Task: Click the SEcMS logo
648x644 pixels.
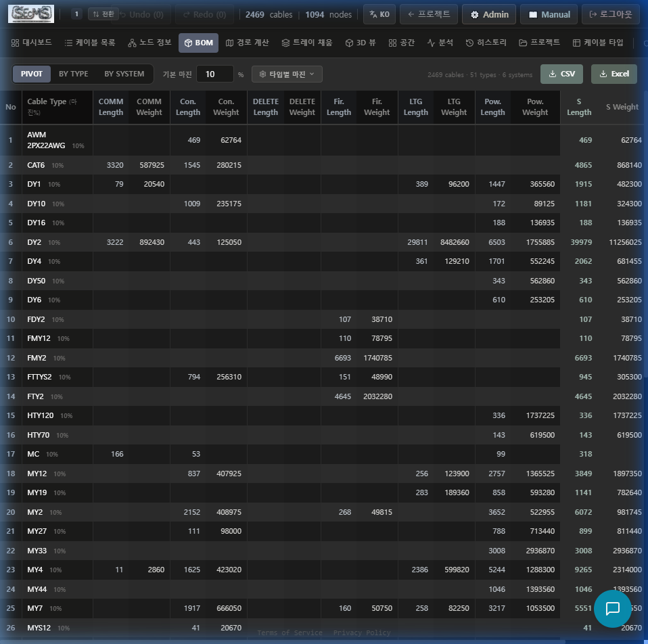Action: pyautogui.click(x=31, y=14)
